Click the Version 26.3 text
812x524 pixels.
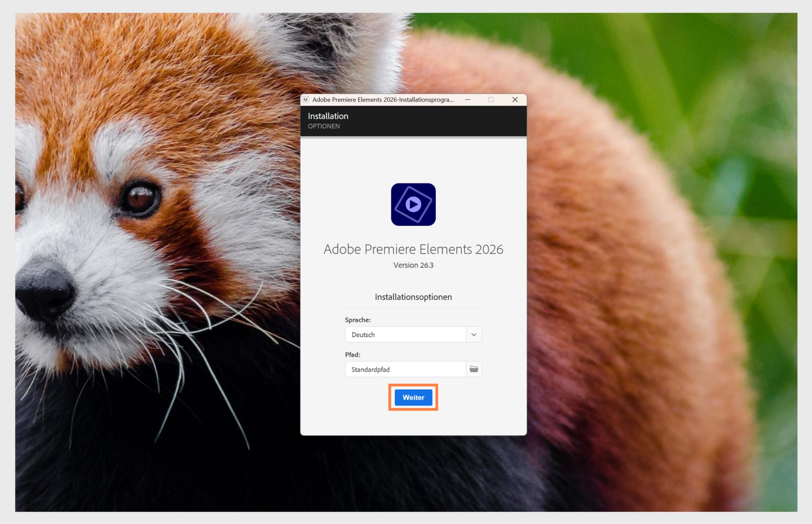coord(413,265)
